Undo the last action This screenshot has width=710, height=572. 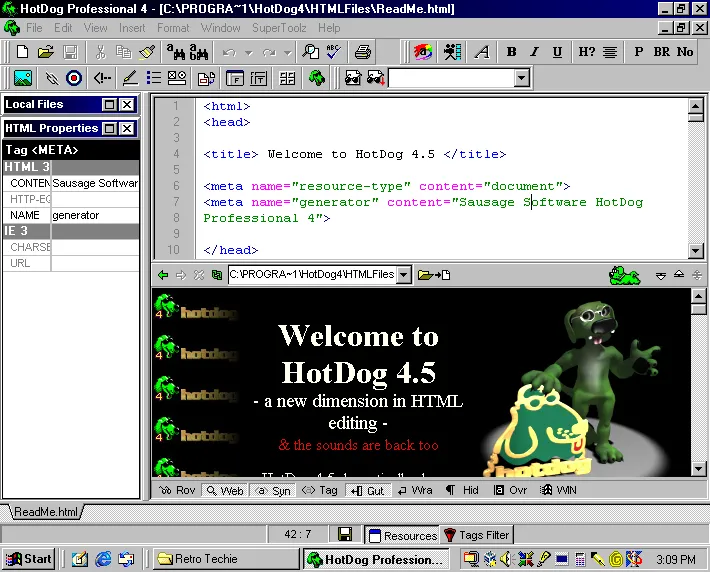pos(229,53)
